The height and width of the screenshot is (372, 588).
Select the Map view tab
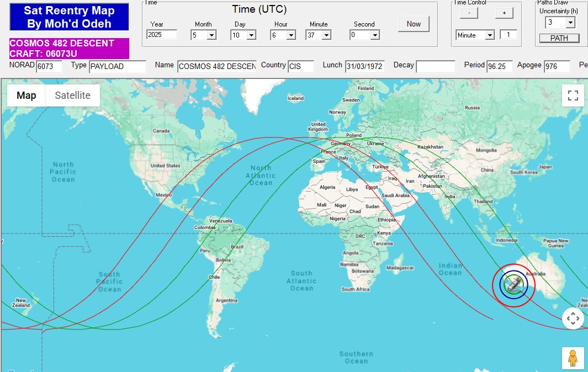[27, 95]
